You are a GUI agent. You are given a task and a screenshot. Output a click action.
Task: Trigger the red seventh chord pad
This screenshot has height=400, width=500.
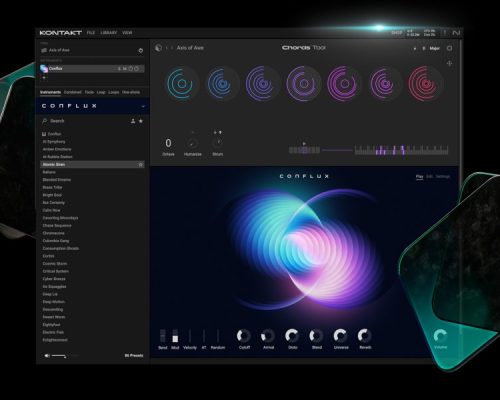(425, 84)
